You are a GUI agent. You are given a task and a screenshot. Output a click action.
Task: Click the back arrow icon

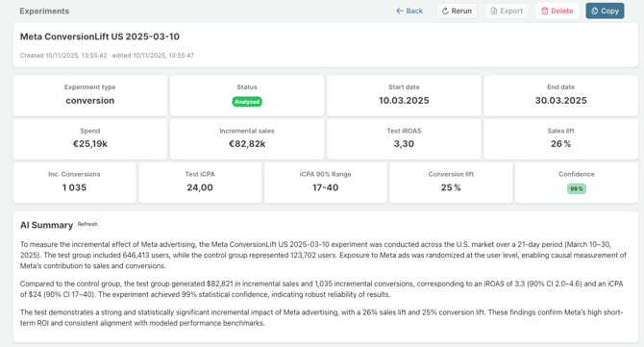[x=400, y=12]
